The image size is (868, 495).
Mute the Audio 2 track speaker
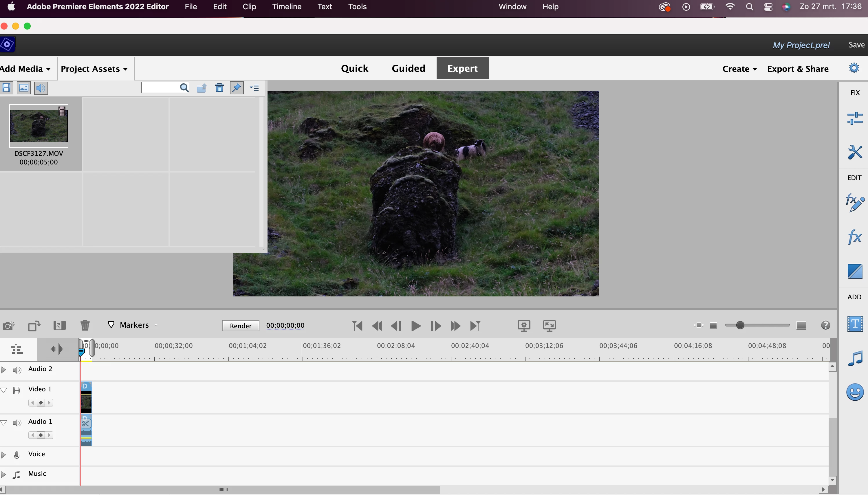(17, 370)
